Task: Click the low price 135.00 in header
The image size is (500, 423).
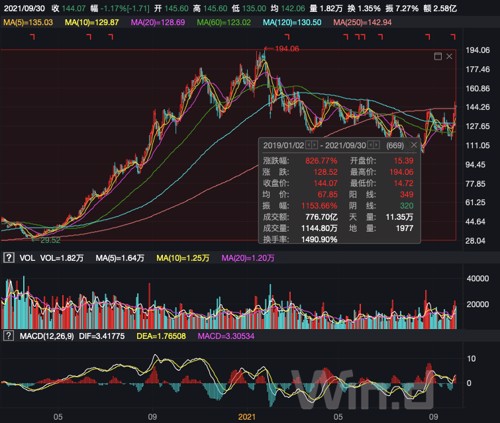Action: click(254, 8)
